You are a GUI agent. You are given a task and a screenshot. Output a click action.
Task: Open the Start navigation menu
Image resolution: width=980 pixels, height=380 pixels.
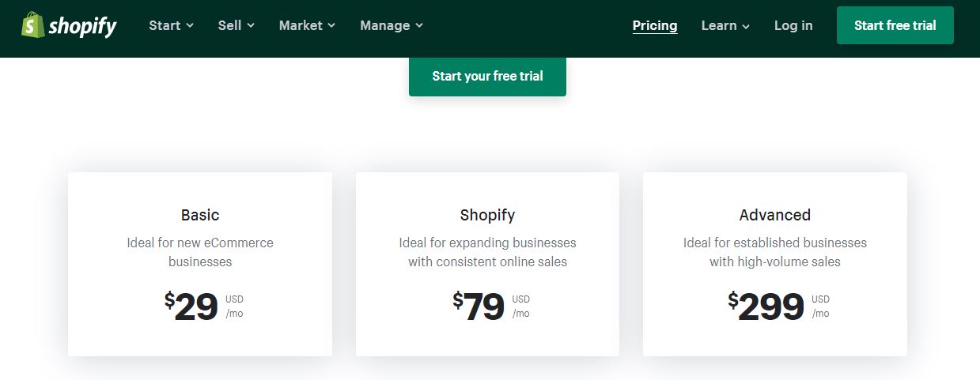172,25
